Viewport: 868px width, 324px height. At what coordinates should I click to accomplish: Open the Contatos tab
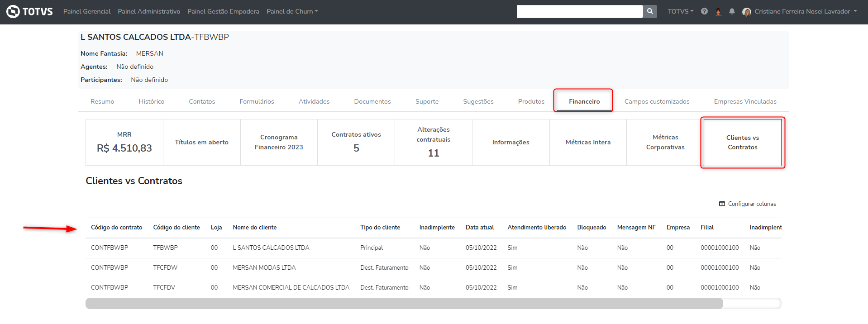tap(202, 101)
